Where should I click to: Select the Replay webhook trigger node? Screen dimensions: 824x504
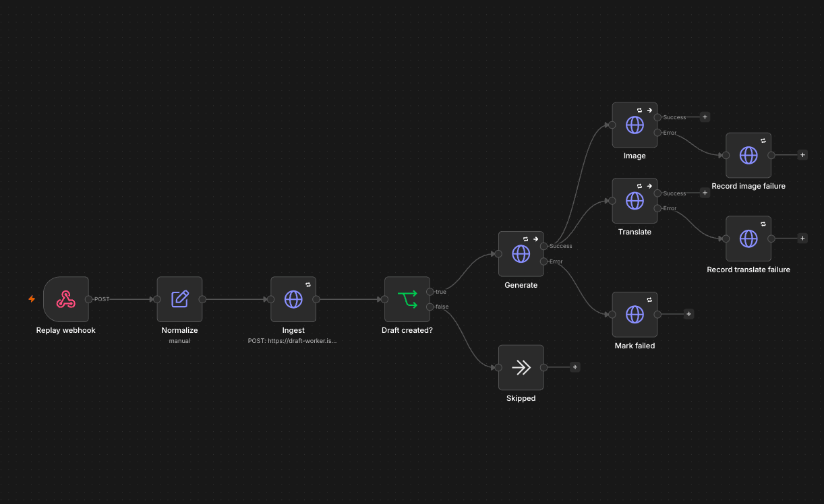tap(65, 299)
